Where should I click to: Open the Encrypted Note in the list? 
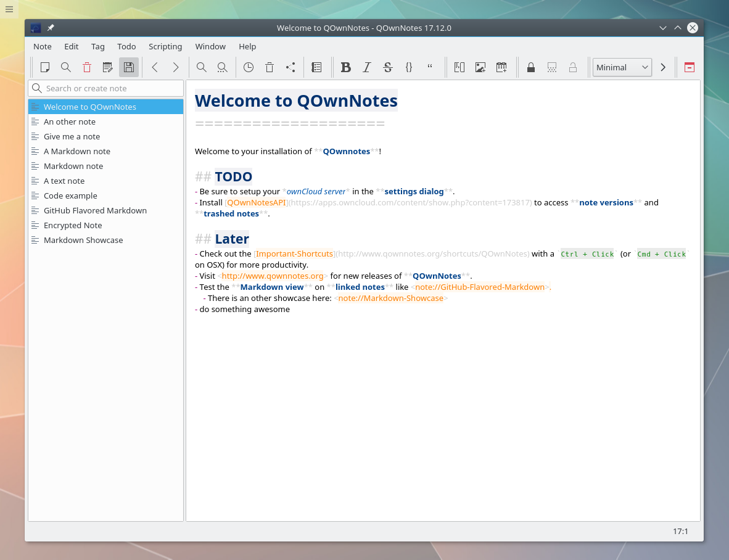tap(73, 225)
